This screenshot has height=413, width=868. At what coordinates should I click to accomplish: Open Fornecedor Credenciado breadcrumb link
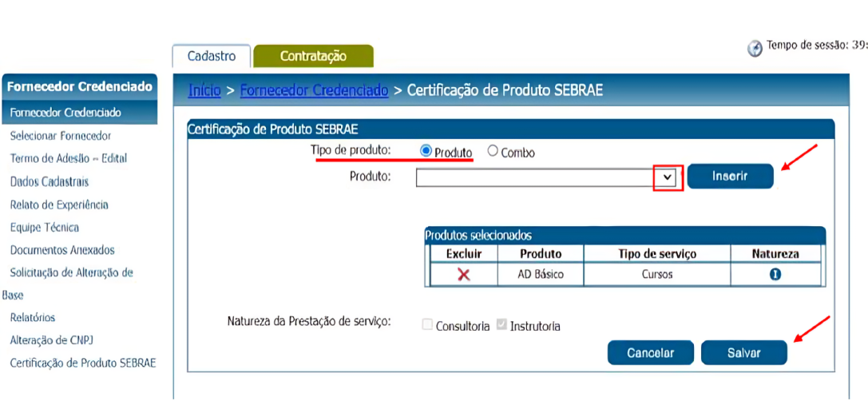(314, 90)
